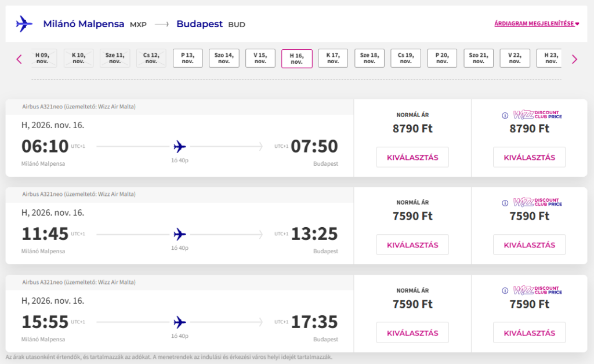Click the plane icon on the 06:10 flight
Screen dimensions: 594x364
(x=180, y=147)
